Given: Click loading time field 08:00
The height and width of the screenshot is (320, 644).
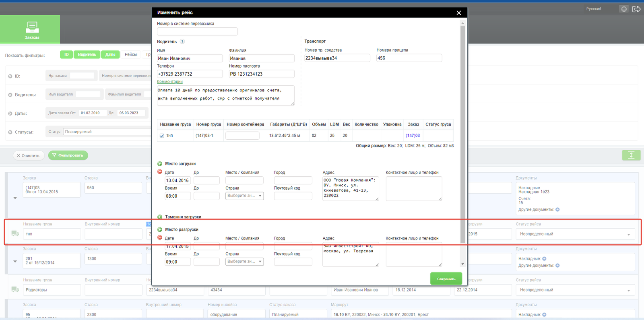Looking at the screenshot, I should tap(178, 196).
